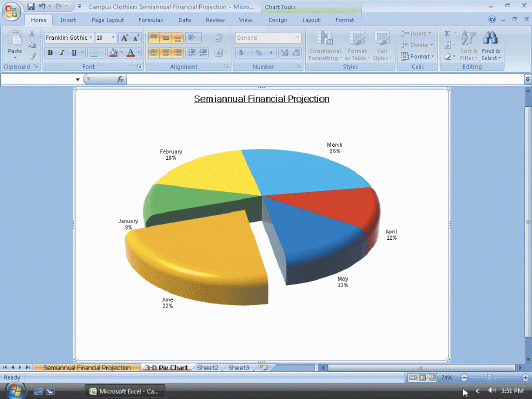
Task: Decrease indent in Alignment group
Action: 192,53
